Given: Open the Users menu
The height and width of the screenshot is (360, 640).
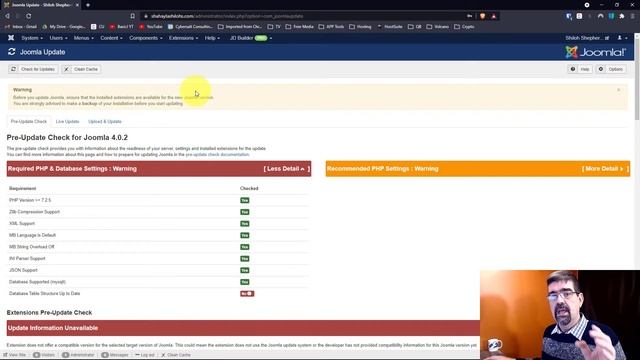Looking at the screenshot, I should tap(58, 38).
